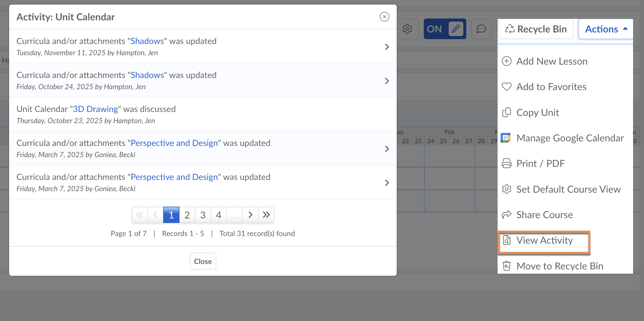
Task: Open the Recycle Bin
Action: coord(536,29)
